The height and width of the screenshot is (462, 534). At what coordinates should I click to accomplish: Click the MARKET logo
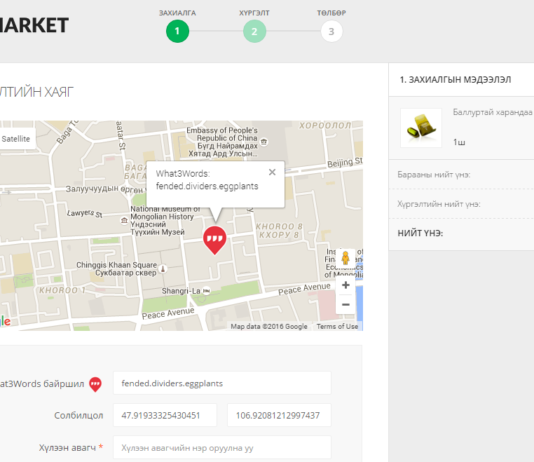tap(33, 25)
